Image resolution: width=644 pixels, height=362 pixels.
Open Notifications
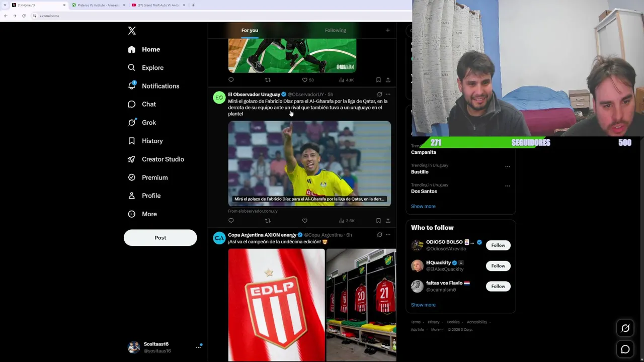(153, 86)
